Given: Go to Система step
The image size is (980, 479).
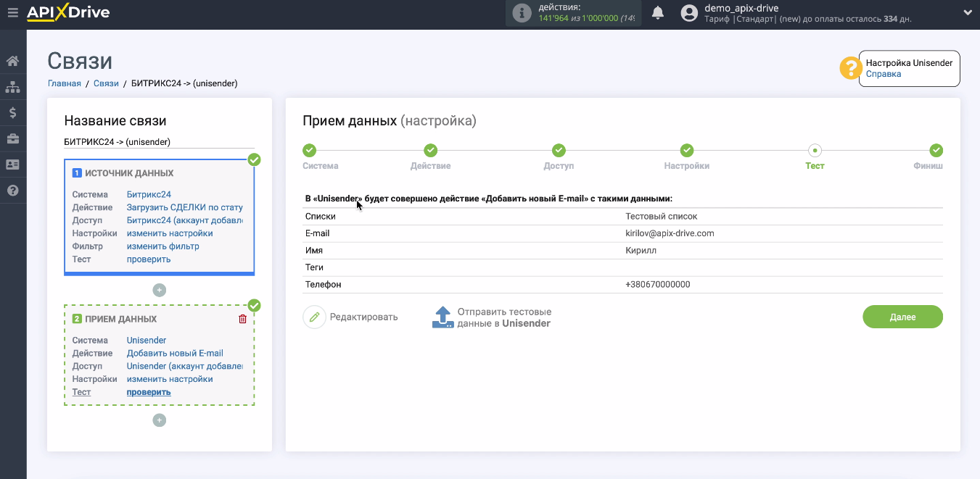Looking at the screenshot, I should tap(310, 151).
